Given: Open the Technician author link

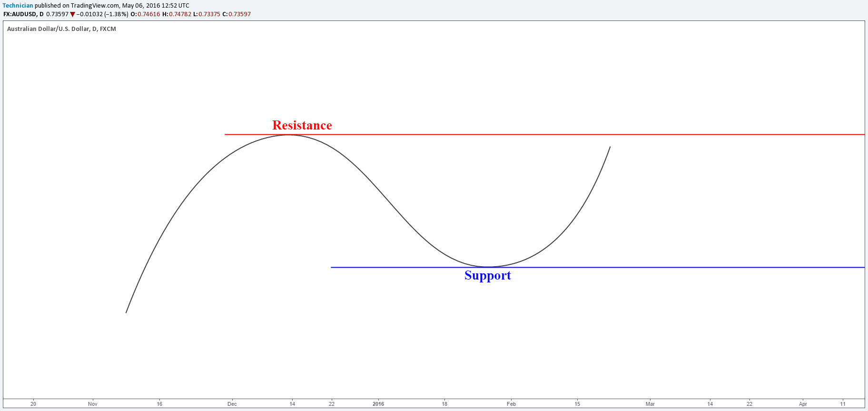Looking at the screenshot, I should click(x=18, y=6).
